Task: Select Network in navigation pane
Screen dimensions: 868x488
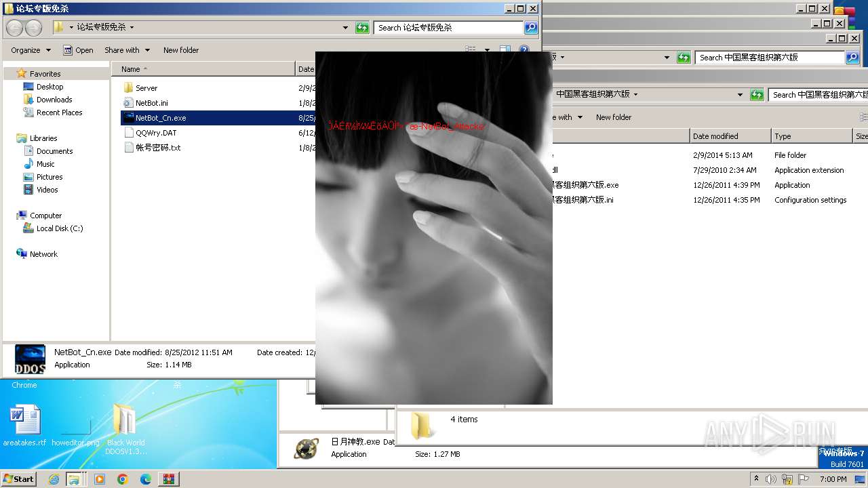Action: pos(43,254)
